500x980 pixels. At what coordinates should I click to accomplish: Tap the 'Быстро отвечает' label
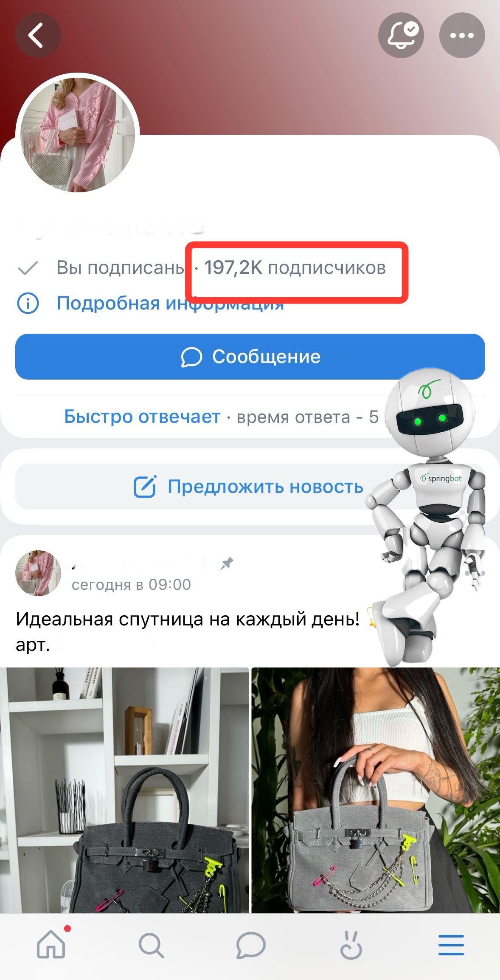142,417
